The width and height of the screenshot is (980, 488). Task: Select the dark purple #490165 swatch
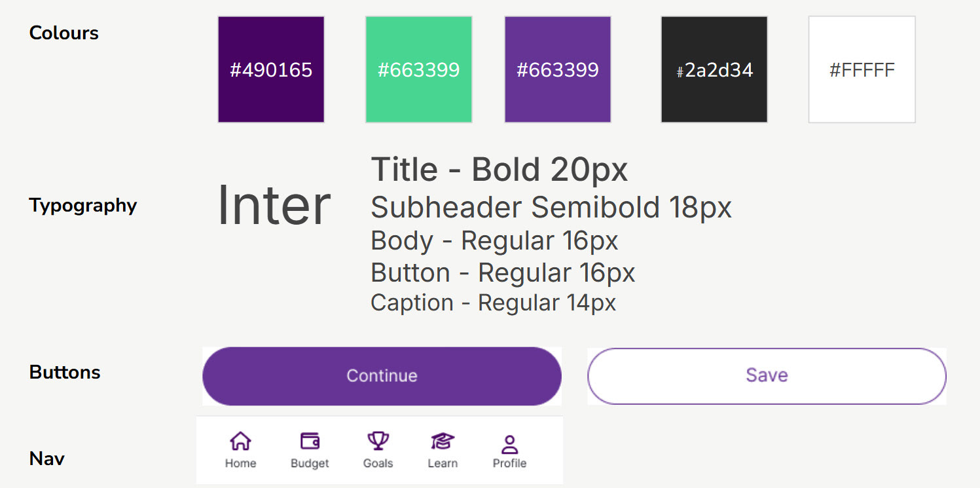tap(271, 69)
